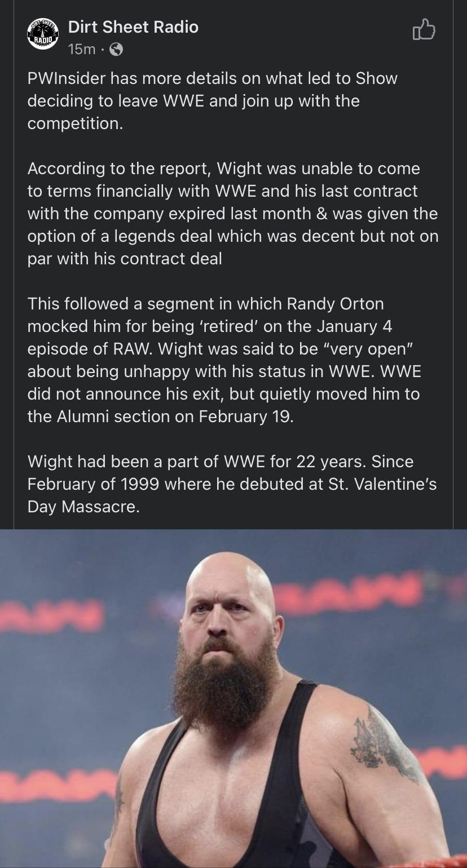This screenshot has width=467, height=868.
Task: Open the Dirt Sheet Radio profile picture
Action: (43, 36)
